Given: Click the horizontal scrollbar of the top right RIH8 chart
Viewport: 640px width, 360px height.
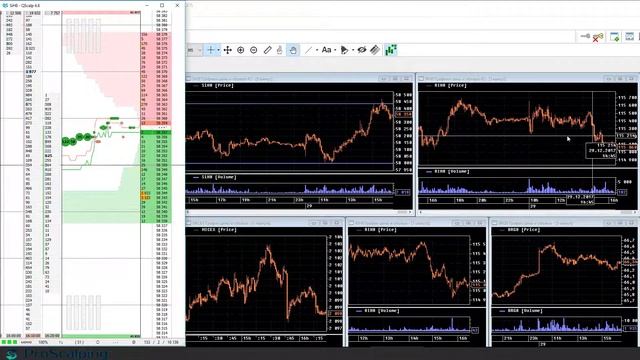Looking at the screenshot, I should (529, 212).
